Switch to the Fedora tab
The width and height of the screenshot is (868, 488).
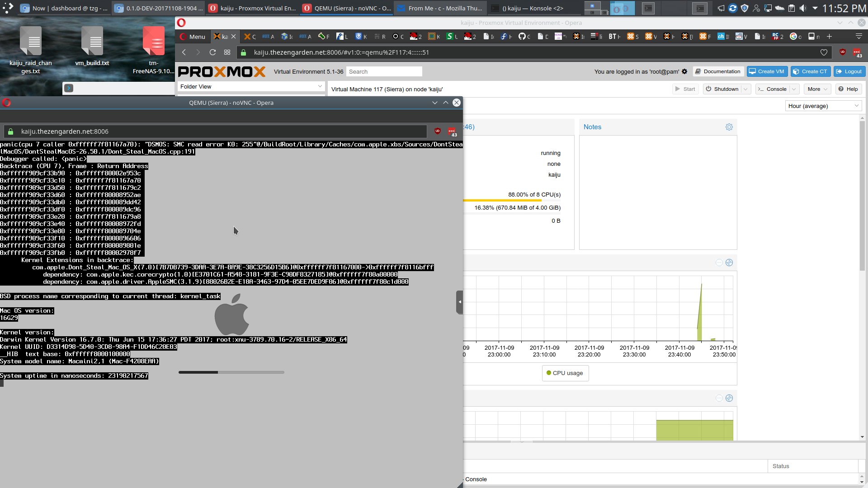coord(506,37)
